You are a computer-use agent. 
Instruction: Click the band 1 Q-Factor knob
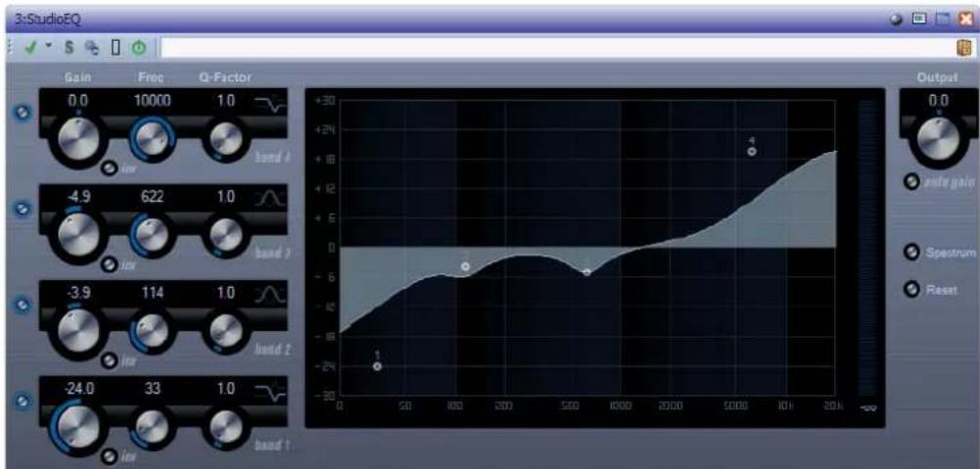225,426
